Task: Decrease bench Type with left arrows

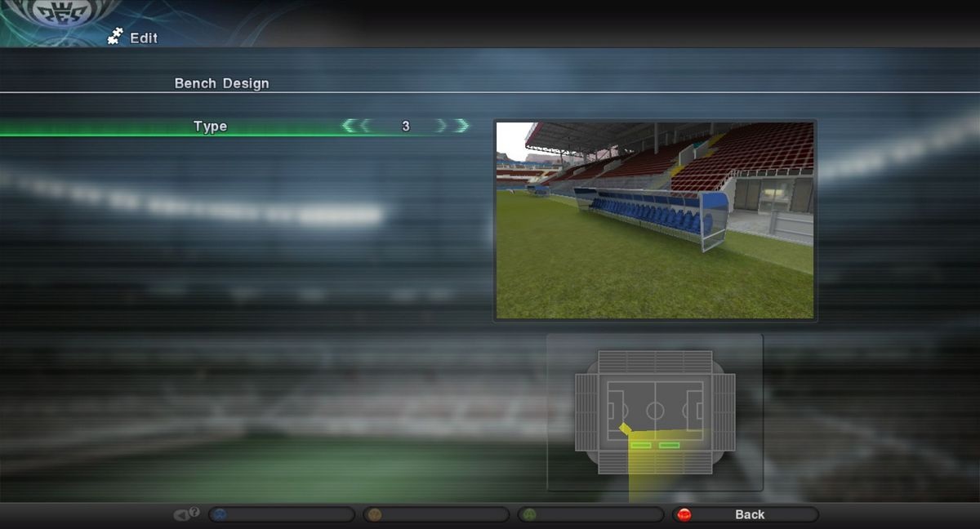Action: coord(354,126)
